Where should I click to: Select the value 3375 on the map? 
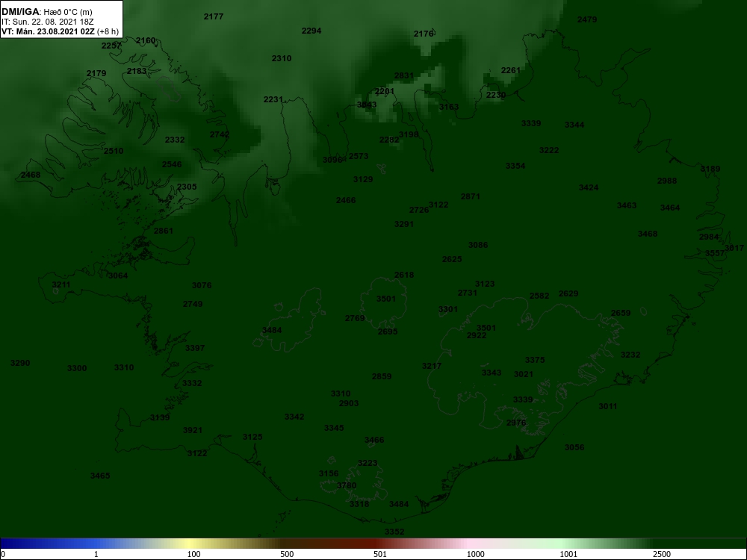click(x=535, y=360)
